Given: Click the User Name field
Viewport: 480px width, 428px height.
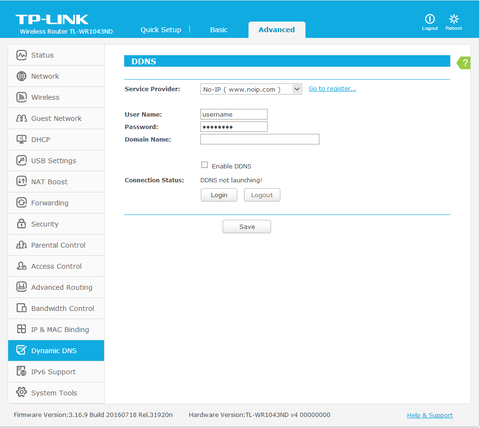Looking at the screenshot, I should [x=234, y=114].
